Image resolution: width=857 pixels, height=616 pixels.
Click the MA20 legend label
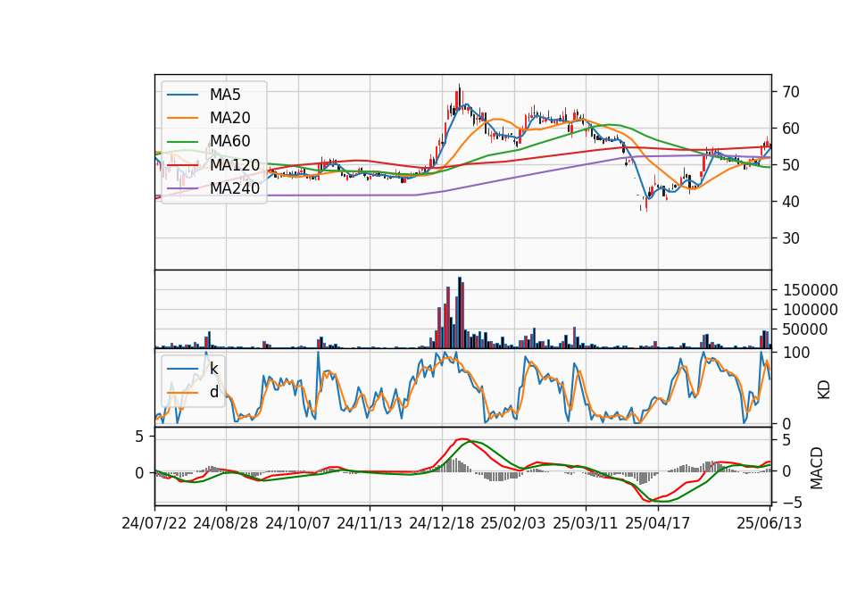coord(229,118)
